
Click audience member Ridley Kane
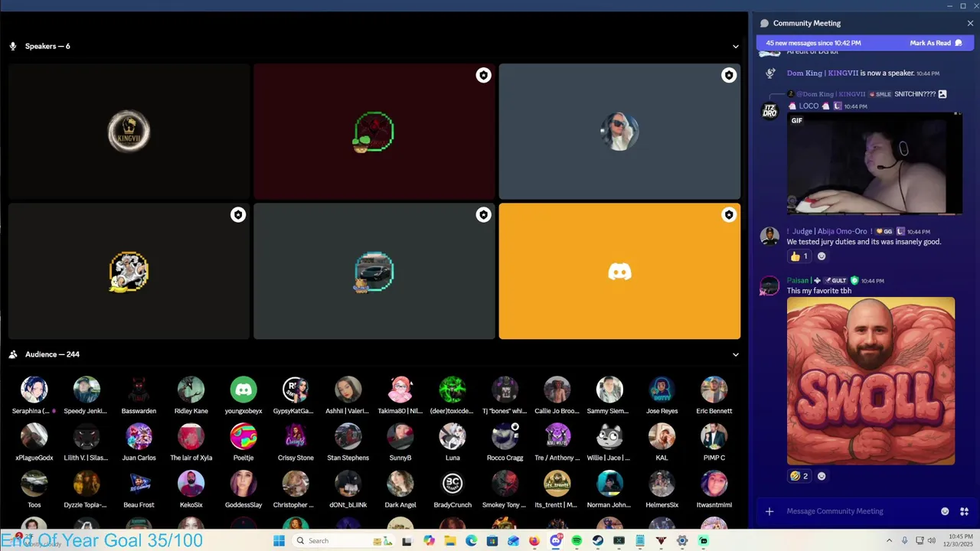click(191, 396)
